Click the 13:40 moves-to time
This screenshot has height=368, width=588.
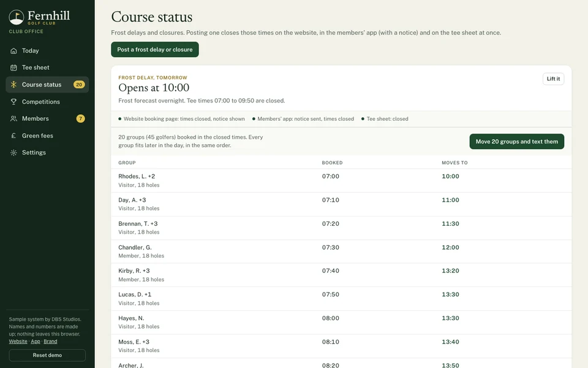pyautogui.click(x=450, y=342)
